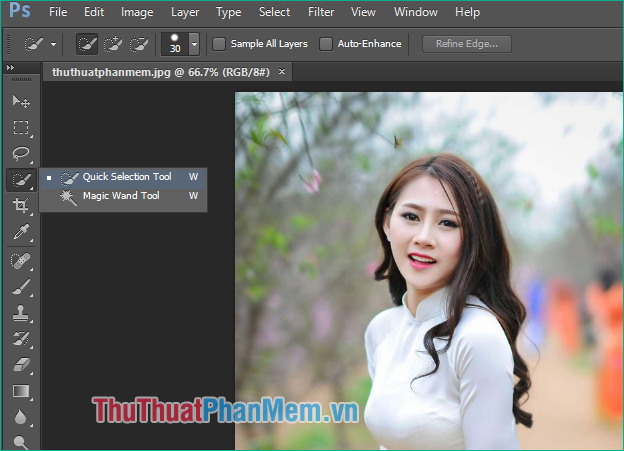This screenshot has height=451, width=624.
Task: Select the Clone Stamp tool
Action: click(21, 313)
